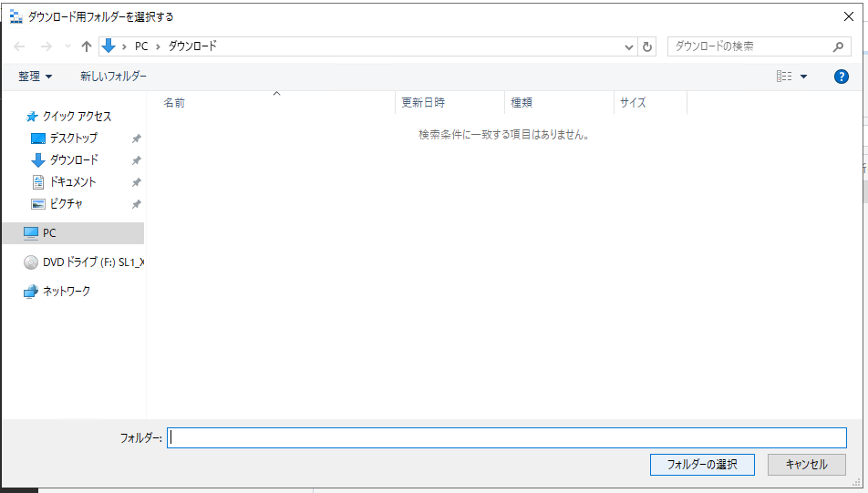Screen dimensions: 868x493
Task: Refresh the ダウンロード folder view
Action: pyautogui.click(x=647, y=47)
